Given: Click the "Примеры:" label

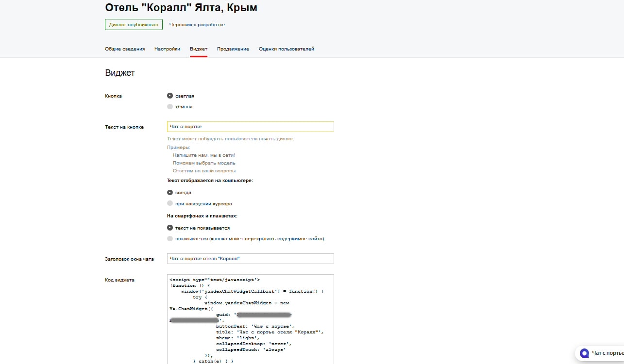Looking at the screenshot, I should click(x=179, y=147).
